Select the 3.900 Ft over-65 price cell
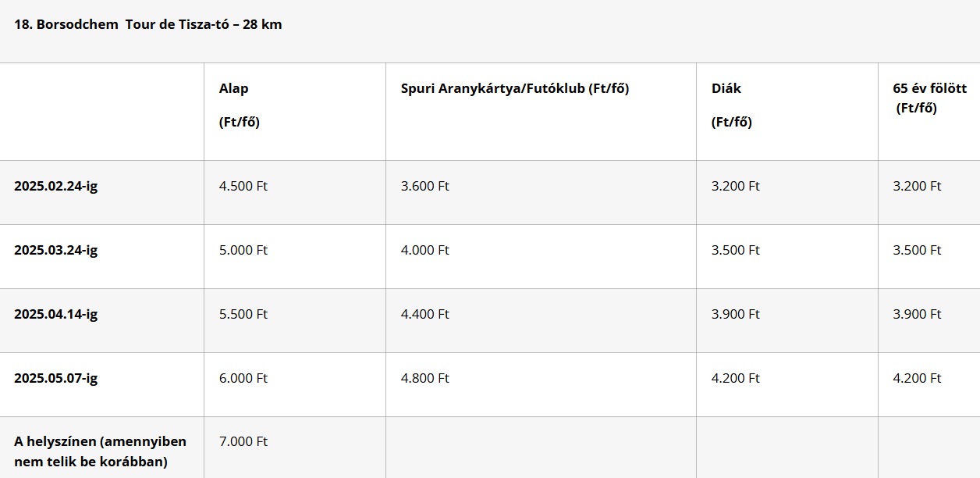Screen dimensions: 980x478 point(918,314)
